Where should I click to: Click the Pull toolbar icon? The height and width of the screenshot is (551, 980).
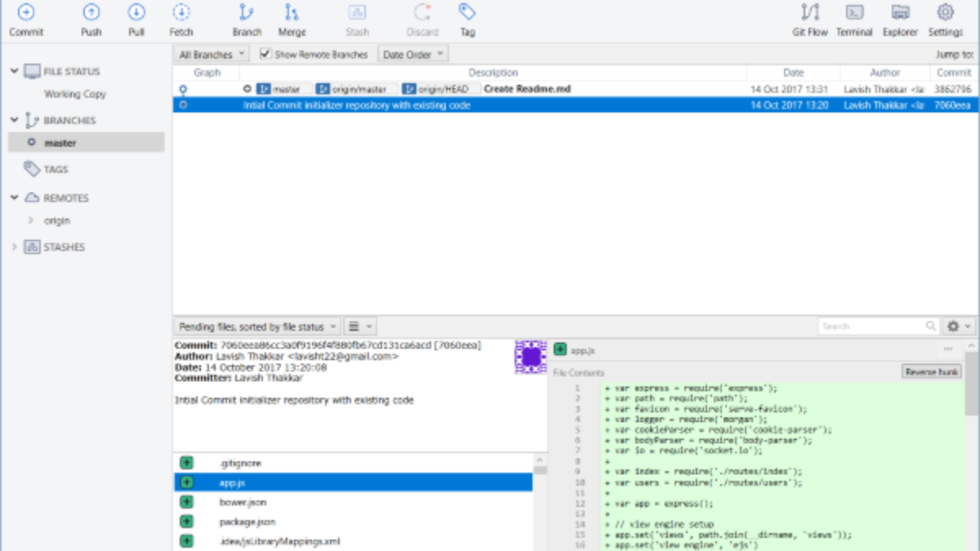(136, 13)
